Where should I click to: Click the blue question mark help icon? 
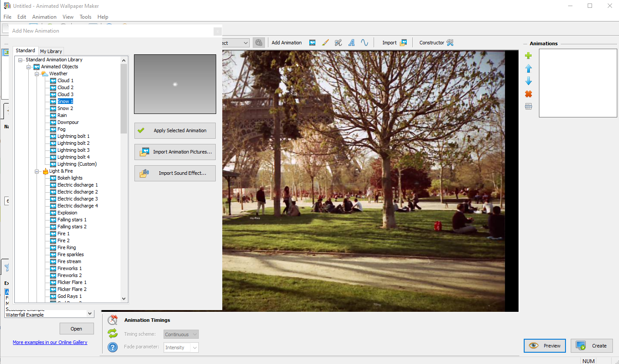click(113, 347)
